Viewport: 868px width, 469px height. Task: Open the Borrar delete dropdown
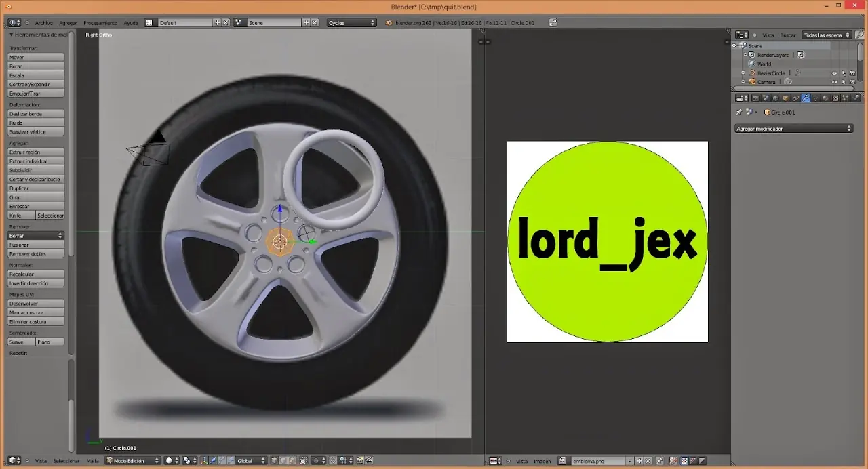(x=36, y=235)
